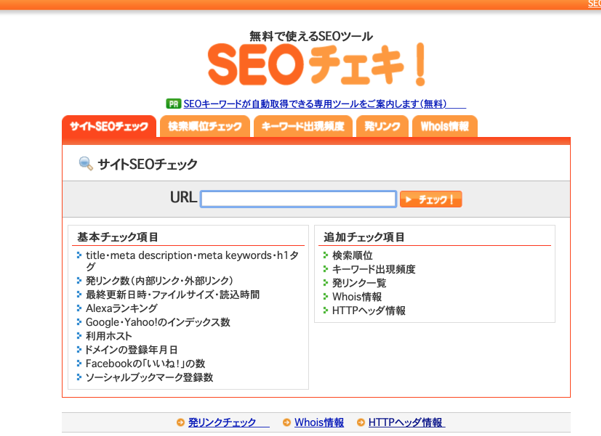Image resolution: width=601 pixels, height=436 pixels.
Task: Click the SEOチェキ! logo
Action: (317, 64)
